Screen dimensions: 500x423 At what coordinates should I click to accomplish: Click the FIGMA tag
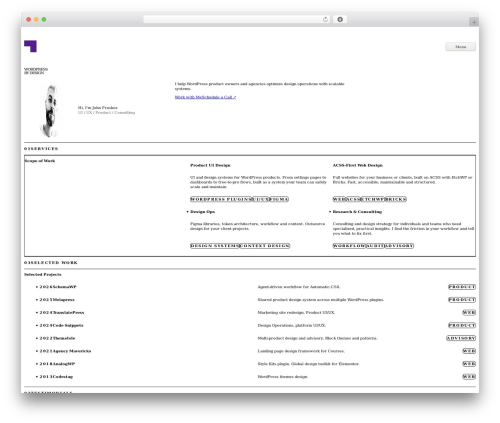coord(279,199)
